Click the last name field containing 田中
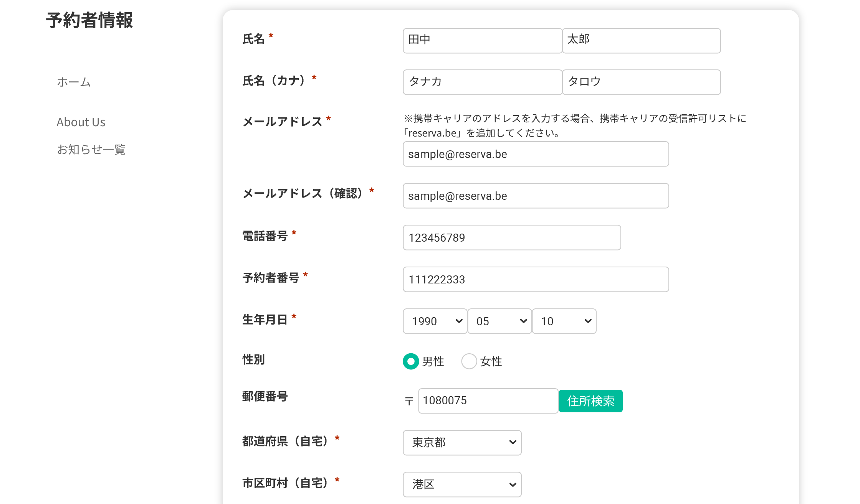The image size is (860, 504). click(x=482, y=40)
